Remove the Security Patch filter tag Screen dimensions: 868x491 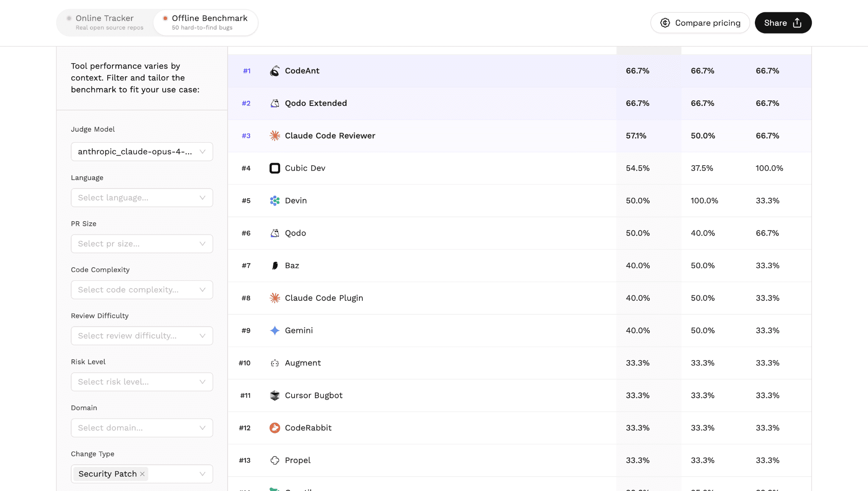142,474
